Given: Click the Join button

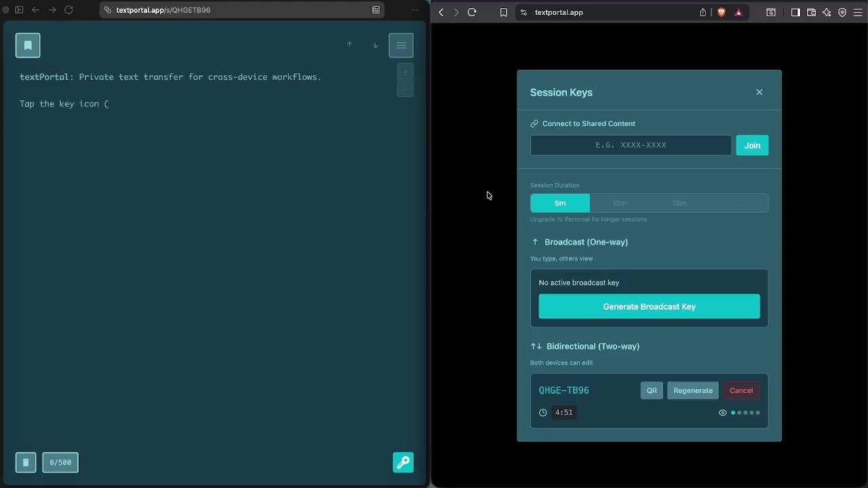Looking at the screenshot, I should tap(752, 145).
